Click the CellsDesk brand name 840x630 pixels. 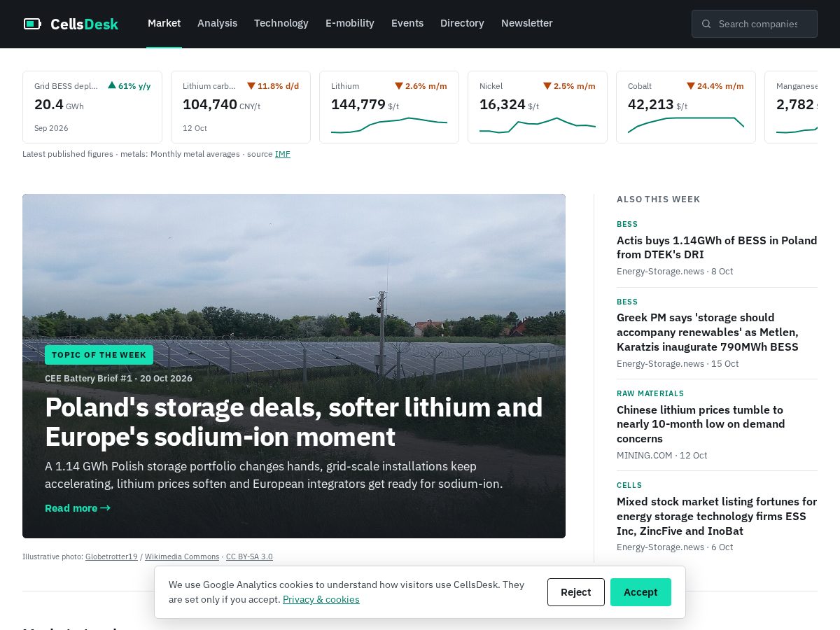(84, 24)
